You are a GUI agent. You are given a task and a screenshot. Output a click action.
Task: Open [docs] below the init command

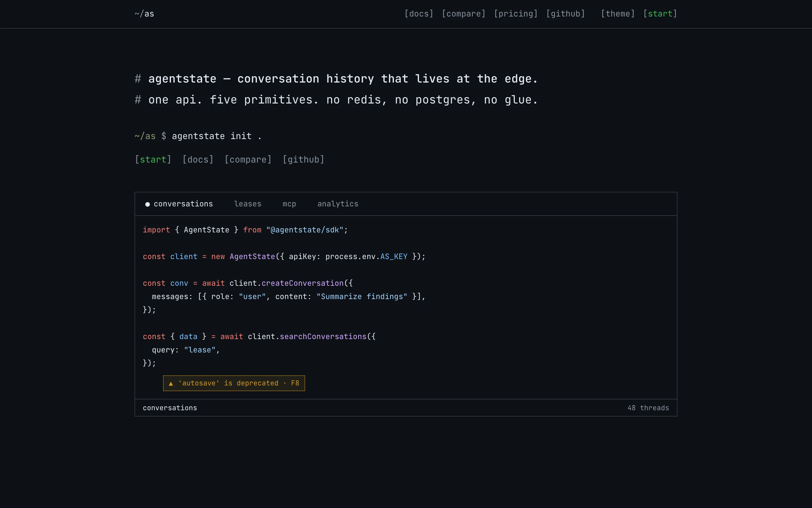click(x=198, y=160)
